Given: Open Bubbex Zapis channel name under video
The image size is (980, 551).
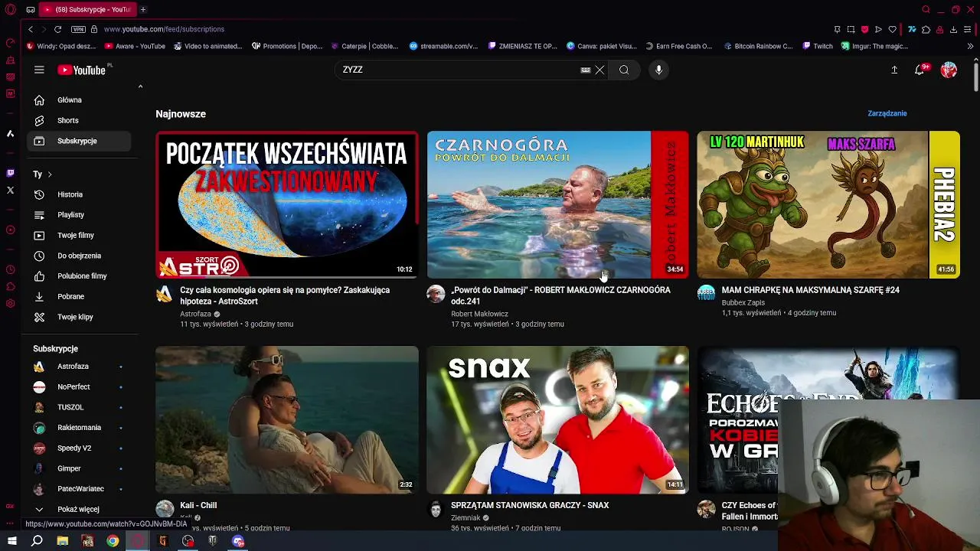Looking at the screenshot, I should click(x=743, y=302).
